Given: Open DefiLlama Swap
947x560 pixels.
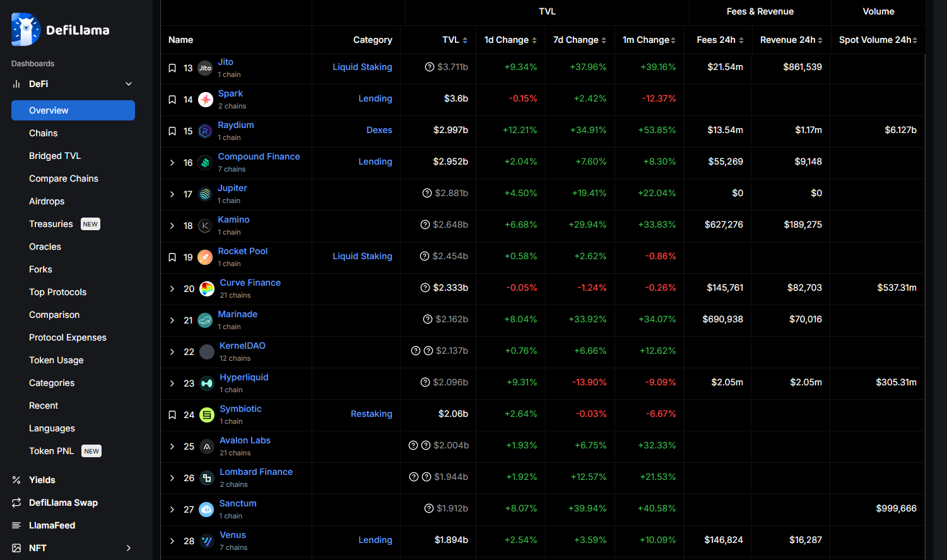Looking at the screenshot, I should click(63, 503).
